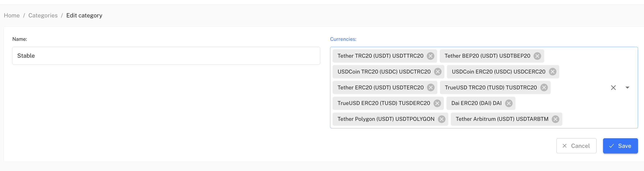Remove the USDCoin TRC20 (USDC) currency tag
Viewport: 644px width, 171px height.
[x=438, y=72]
